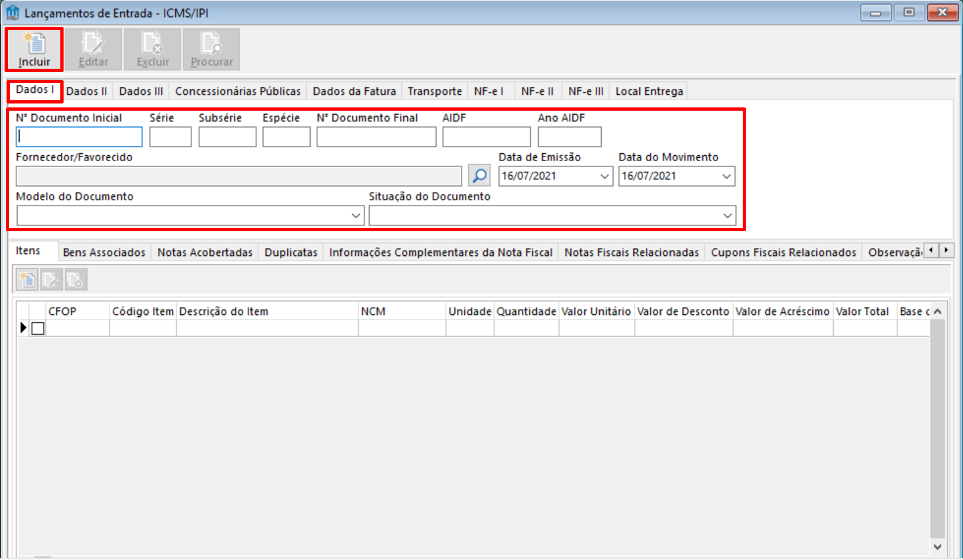Viewport: 963px width, 560px height.
Task: Open Notas Fiscais Relacionadas tab
Action: coord(632,252)
